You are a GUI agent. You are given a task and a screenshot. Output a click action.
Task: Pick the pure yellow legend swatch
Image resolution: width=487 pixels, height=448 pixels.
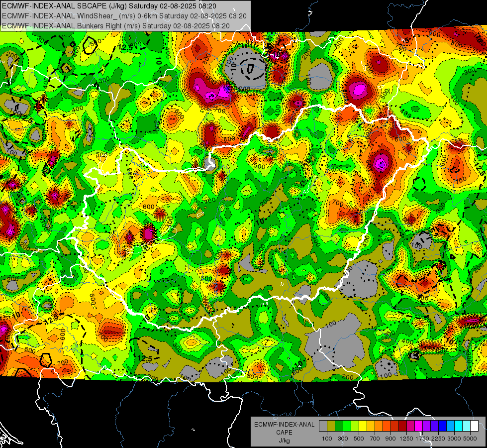coord(363,426)
